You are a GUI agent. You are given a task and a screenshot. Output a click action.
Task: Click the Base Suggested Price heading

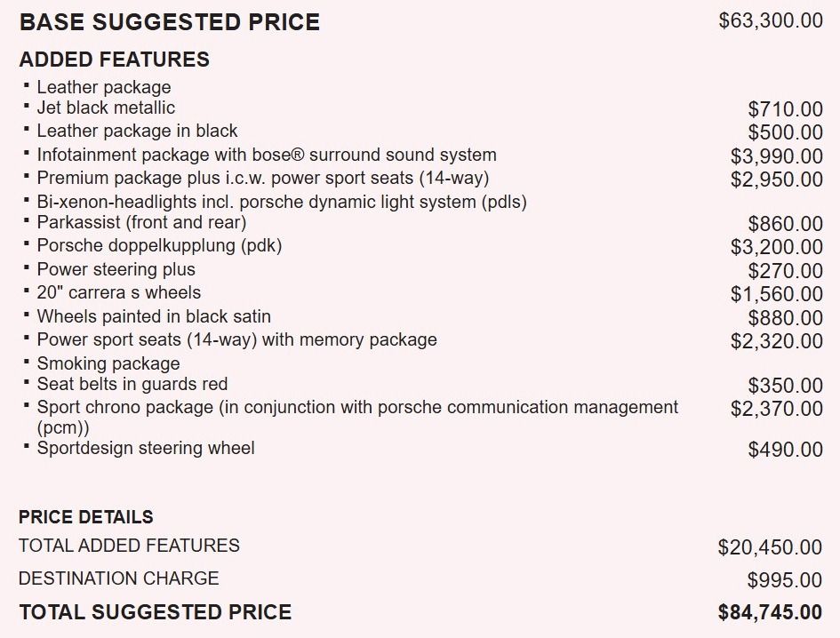click(169, 23)
